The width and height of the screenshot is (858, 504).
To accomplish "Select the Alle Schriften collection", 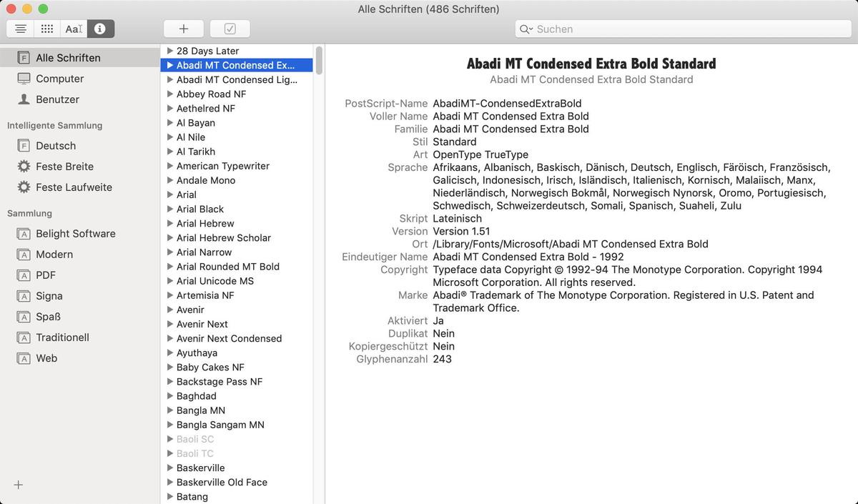I will pyautogui.click(x=79, y=58).
